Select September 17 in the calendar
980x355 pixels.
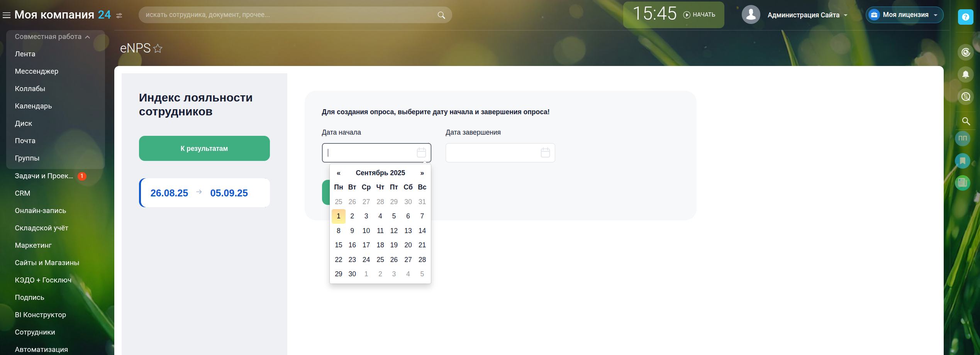[366, 245]
